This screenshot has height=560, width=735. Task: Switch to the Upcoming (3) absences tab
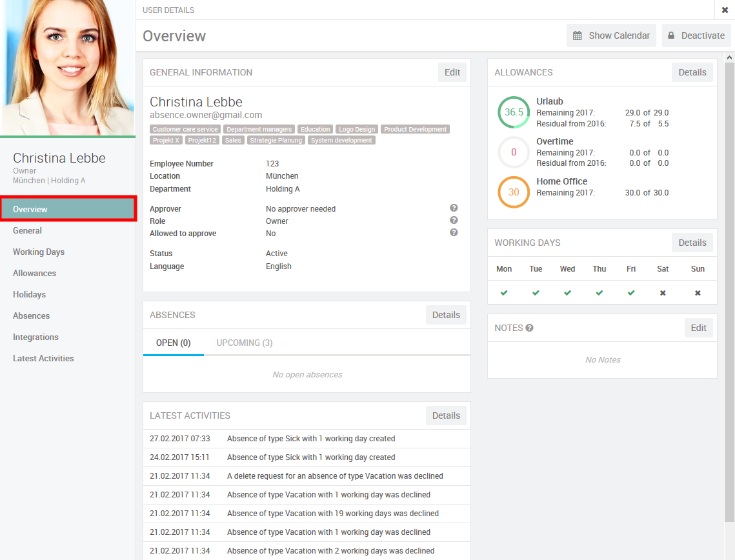click(x=245, y=343)
